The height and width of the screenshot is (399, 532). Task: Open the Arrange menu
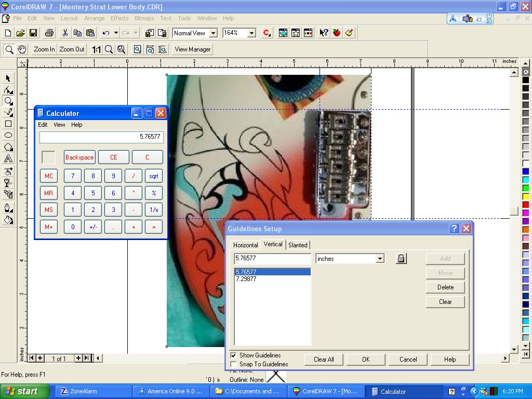(x=95, y=18)
